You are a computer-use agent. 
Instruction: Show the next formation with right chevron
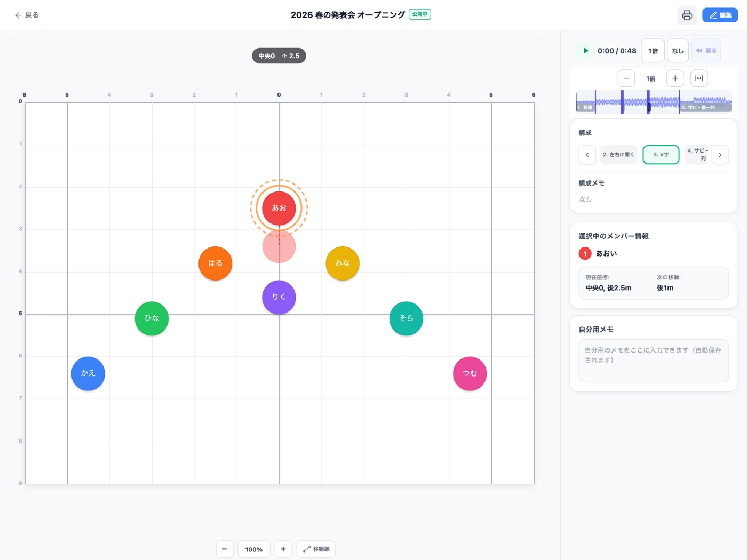[720, 155]
